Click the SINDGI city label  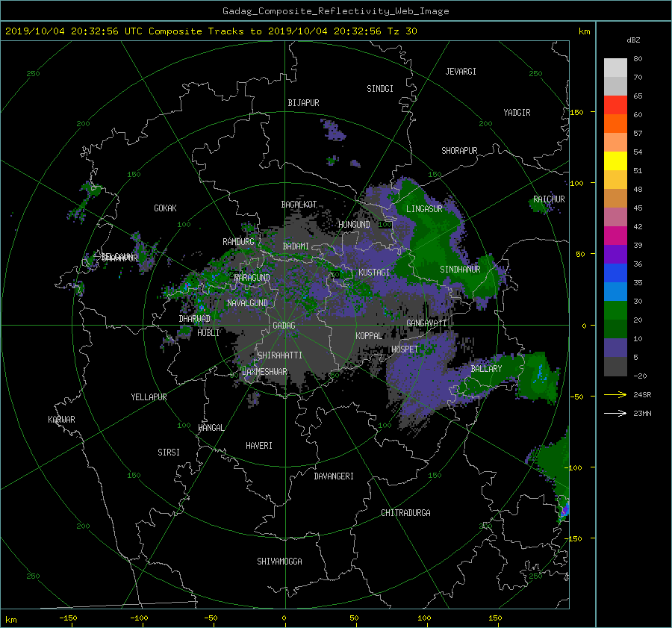coord(380,89)
